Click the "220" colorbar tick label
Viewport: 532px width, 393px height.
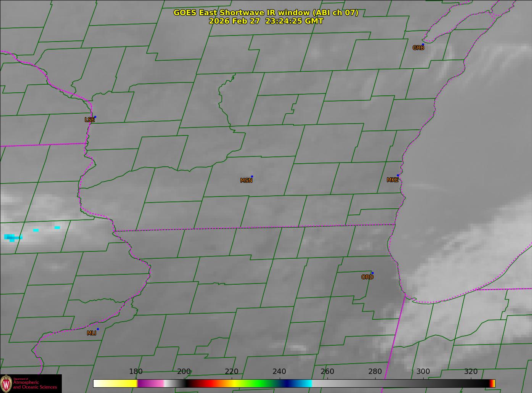click(232, 372)
